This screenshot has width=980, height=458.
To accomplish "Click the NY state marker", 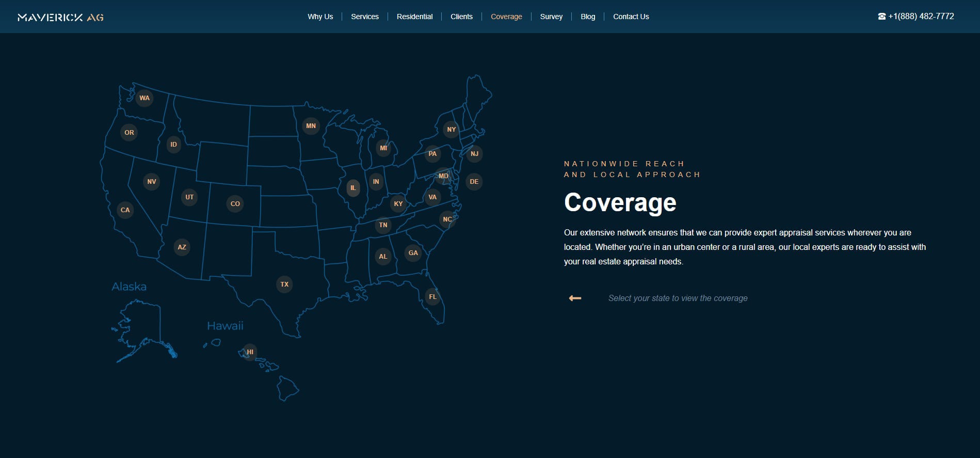I will pyautogui.click(x=452, y=130).
